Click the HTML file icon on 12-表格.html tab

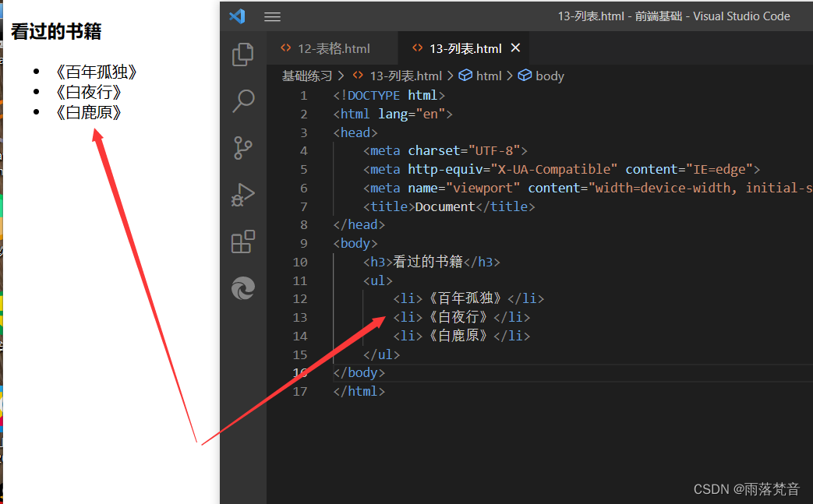click(286, 48)
